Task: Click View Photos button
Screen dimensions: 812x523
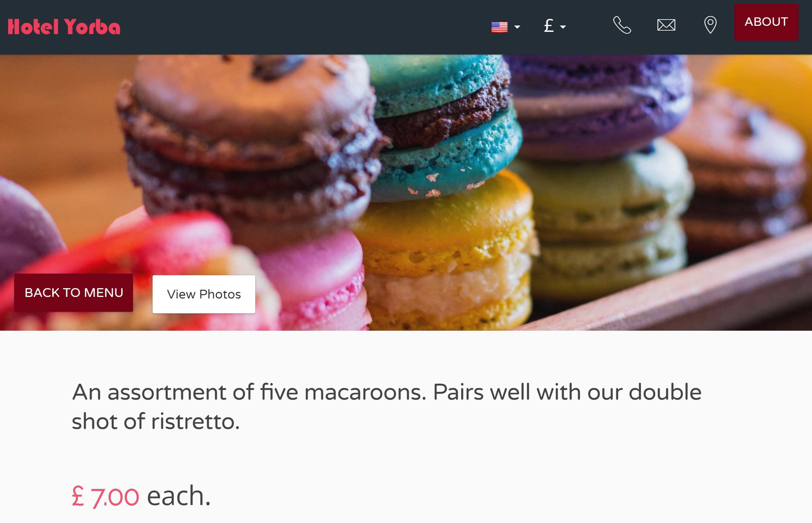Action: click(x=204, y=293)
